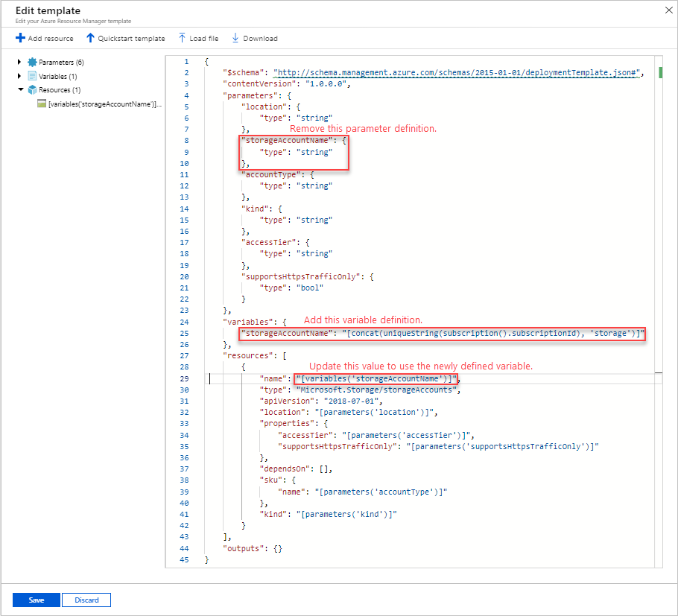678x616 pixels.
Task: Expand the Variables (1) tree node
Action: [x=19, y=76]
